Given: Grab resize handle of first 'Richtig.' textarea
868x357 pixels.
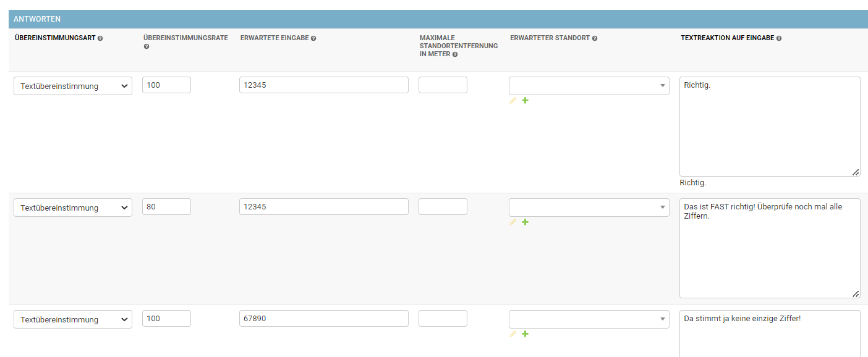Looking at the screenshot, I should pyautogui.click(x=856, y=172).
